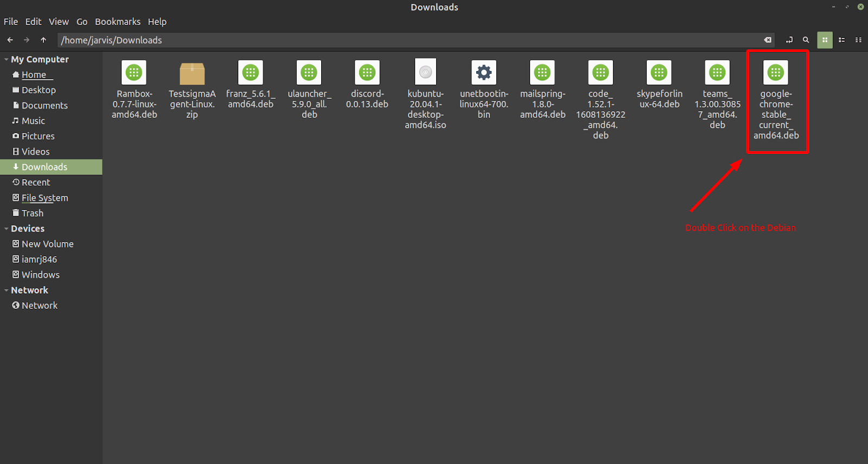The image size is (868, 464).
Task: Click the location path text field
Action: [x=380, y=40]
